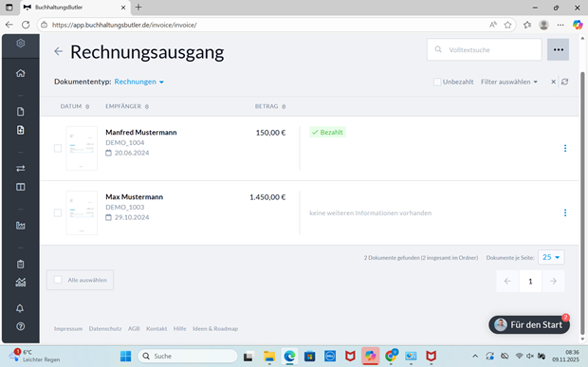
Task: Open the transactions arrows icon in the sidebar
Action: (21, 168)
